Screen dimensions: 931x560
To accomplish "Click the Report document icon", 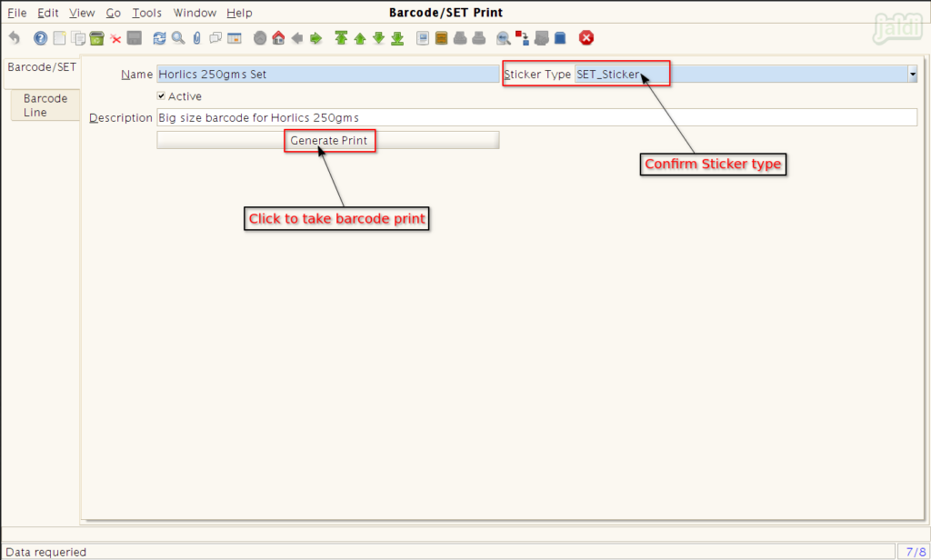I will (423, 38).
